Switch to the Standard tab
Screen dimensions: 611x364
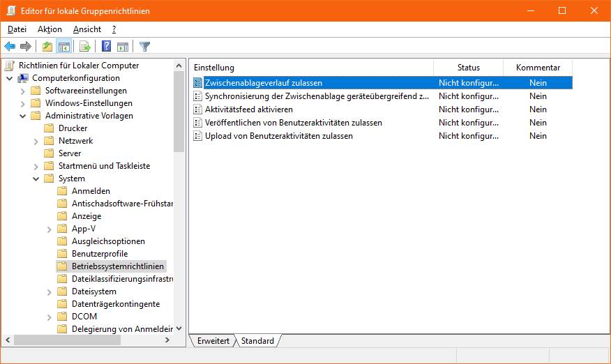pos(257,341)
